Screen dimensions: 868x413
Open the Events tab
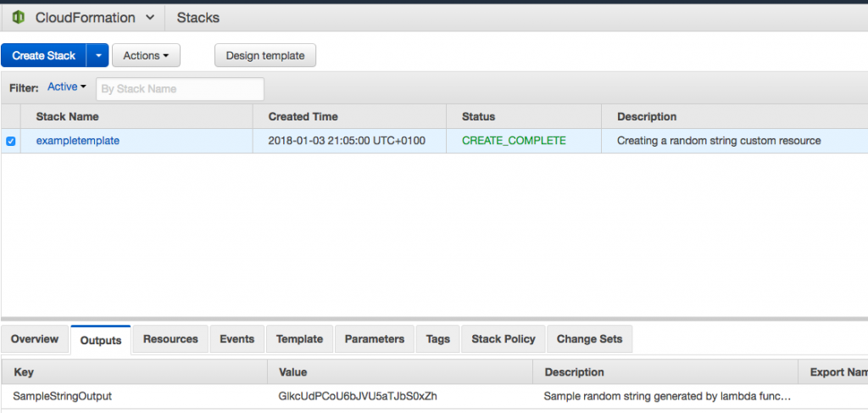coord(237,339)
